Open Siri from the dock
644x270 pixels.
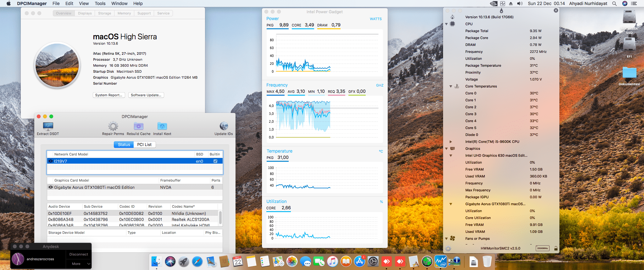click(170, 262)
